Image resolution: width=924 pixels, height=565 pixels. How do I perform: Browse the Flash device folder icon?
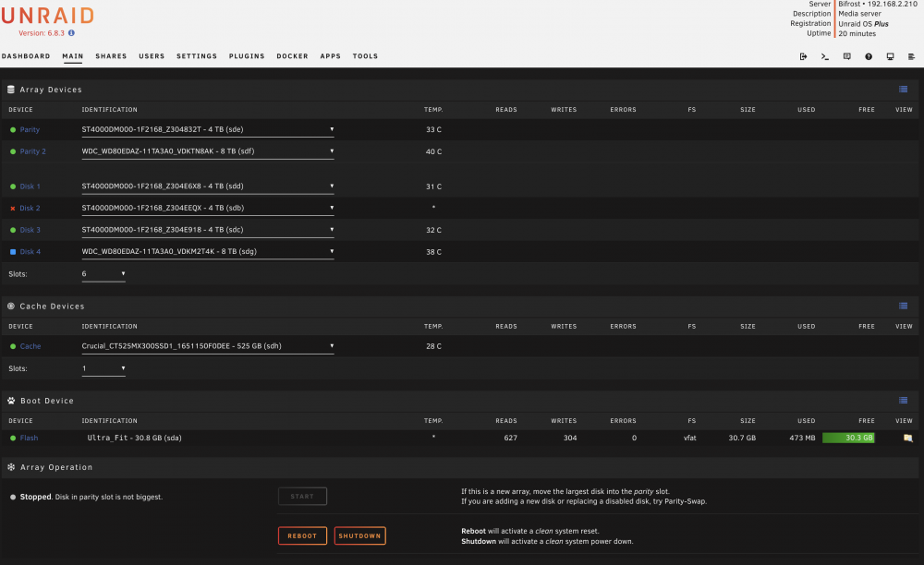[908, 438]
